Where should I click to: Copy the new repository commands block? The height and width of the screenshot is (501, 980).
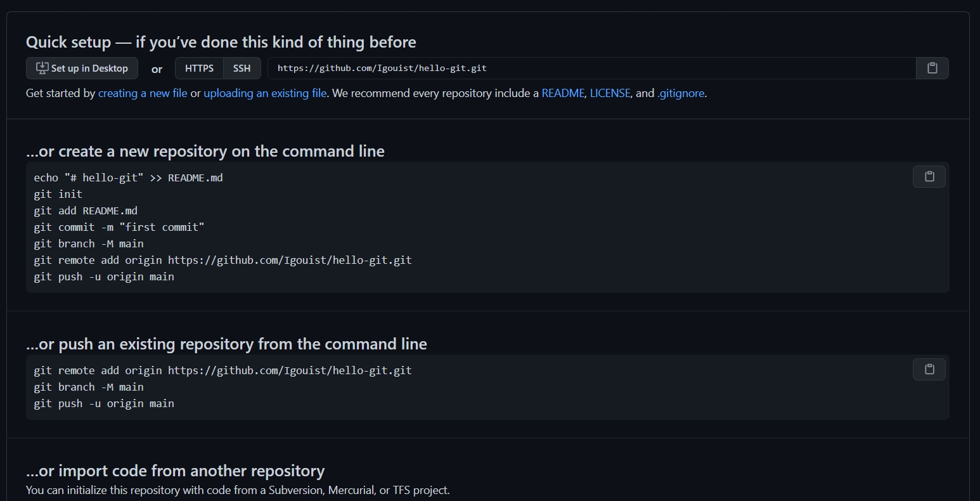click(x=929, y=177)
